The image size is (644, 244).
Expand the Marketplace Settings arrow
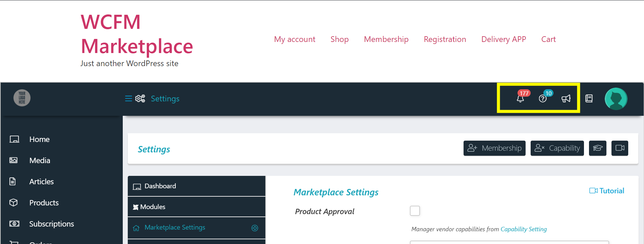coord(255,228)
